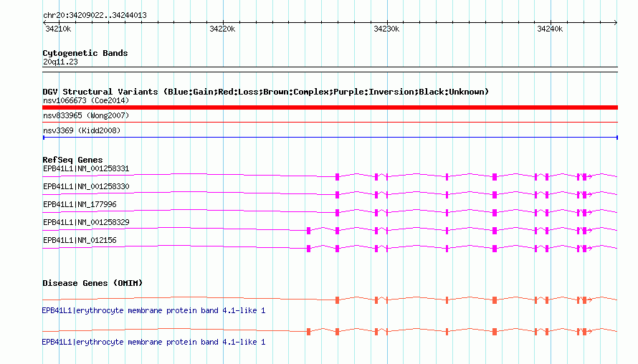Click the RefSeq Genes track heading
The image size is (638, 364).
72,160
